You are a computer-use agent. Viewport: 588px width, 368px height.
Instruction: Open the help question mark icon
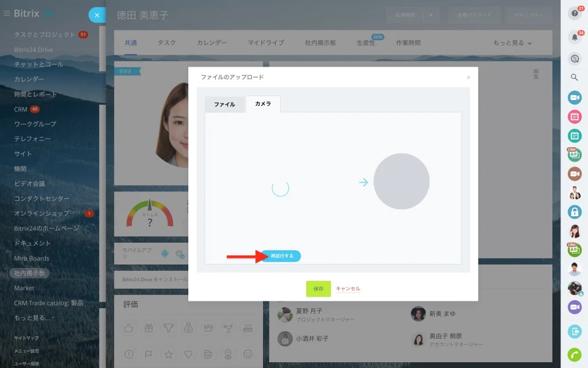pyautogui.click(x=574, y=14)
